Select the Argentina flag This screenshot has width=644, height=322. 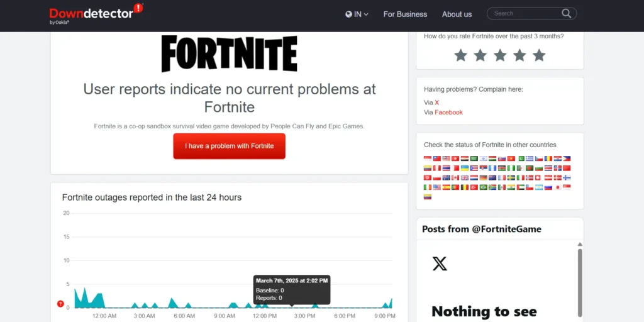click(539, 187)
